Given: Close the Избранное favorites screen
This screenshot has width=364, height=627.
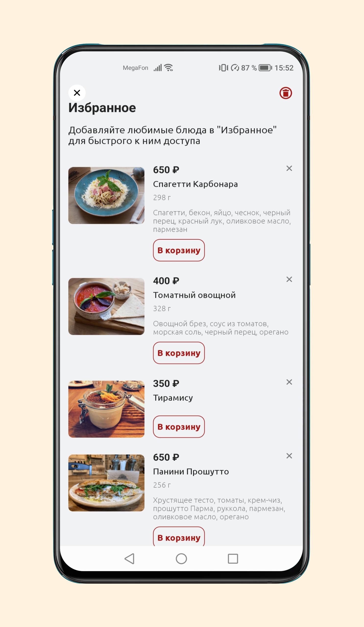Looking at the screenshot, I should coord(77,93).
